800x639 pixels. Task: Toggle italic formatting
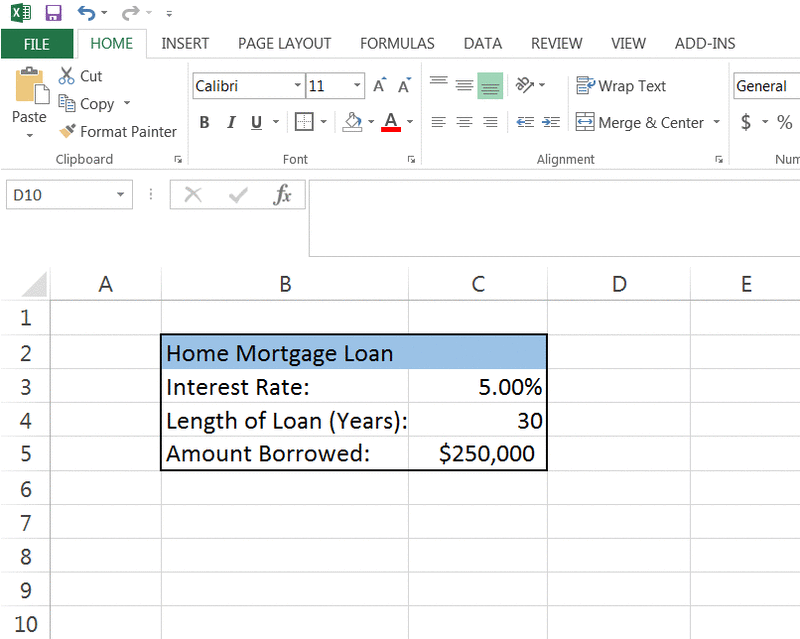229,122
